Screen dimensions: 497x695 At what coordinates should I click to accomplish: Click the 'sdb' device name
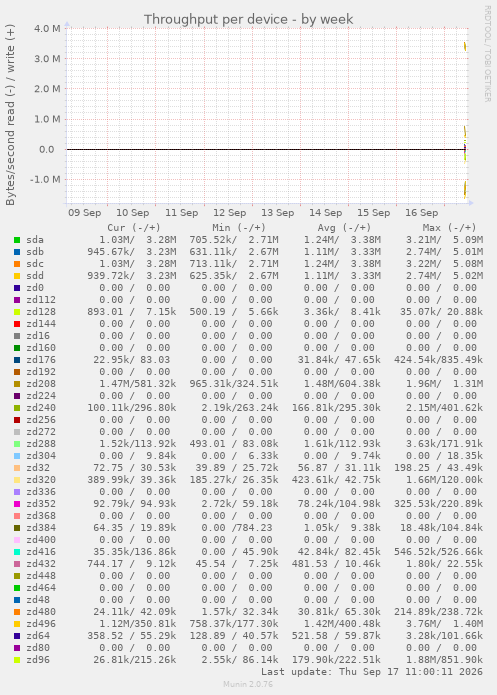pos(35,252)
